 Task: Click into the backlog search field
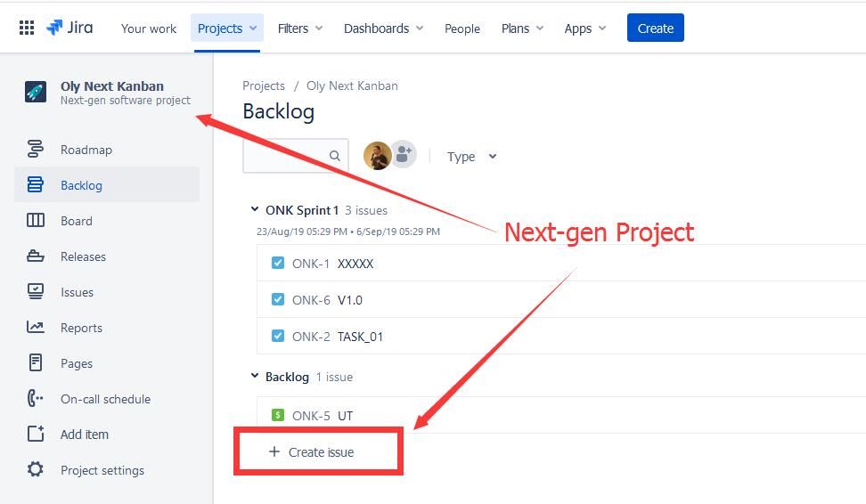[296, 156]
